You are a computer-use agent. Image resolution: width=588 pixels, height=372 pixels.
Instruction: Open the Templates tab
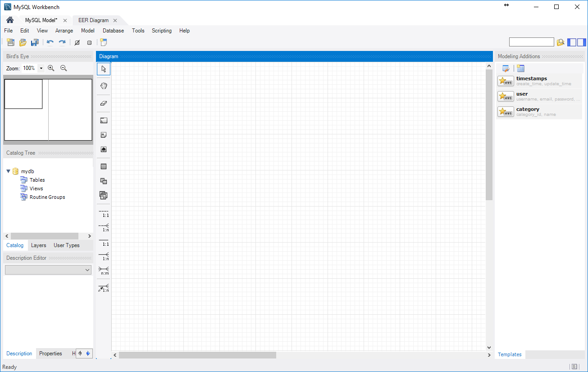510,354
